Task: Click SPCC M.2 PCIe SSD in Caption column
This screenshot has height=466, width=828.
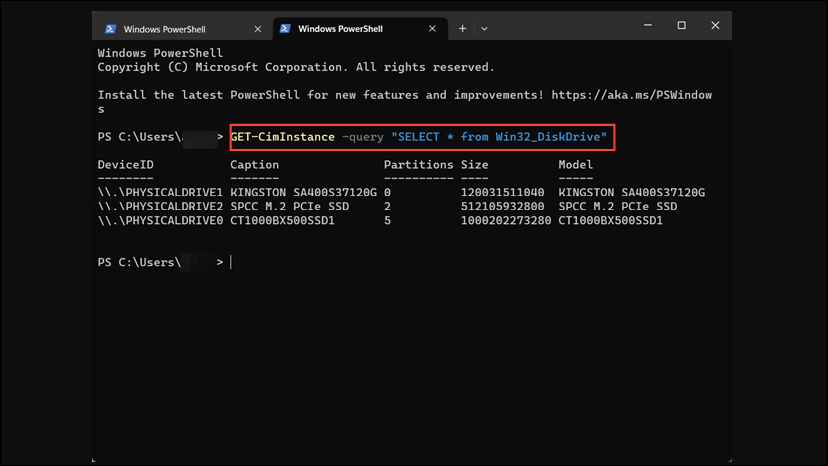Action: pyautogui.click(x=289, y=207)
